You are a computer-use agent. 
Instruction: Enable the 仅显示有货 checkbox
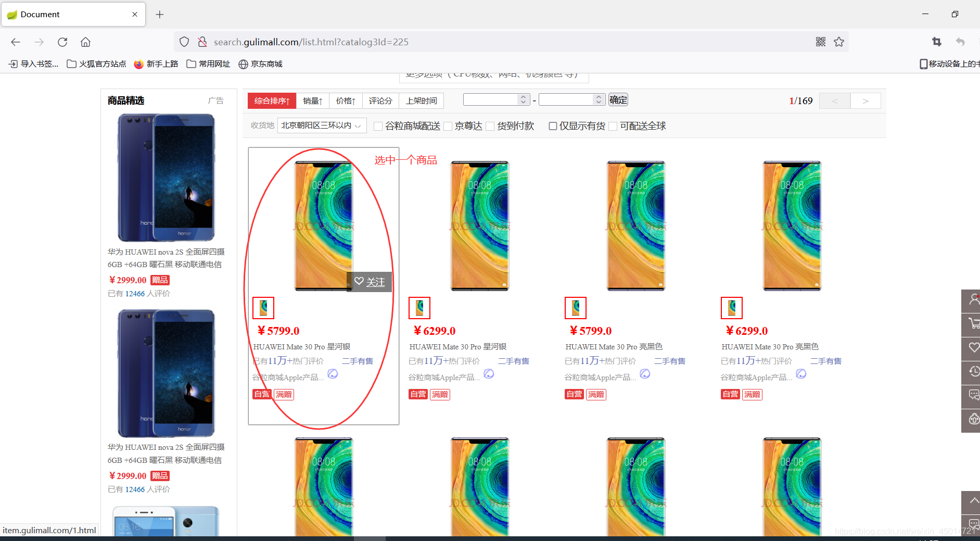click(x=553, y=127)
